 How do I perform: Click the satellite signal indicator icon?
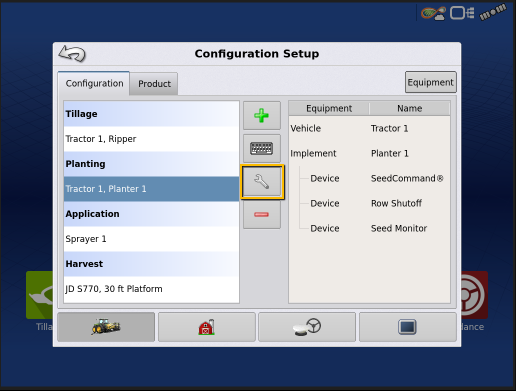[x=493, y=12]
